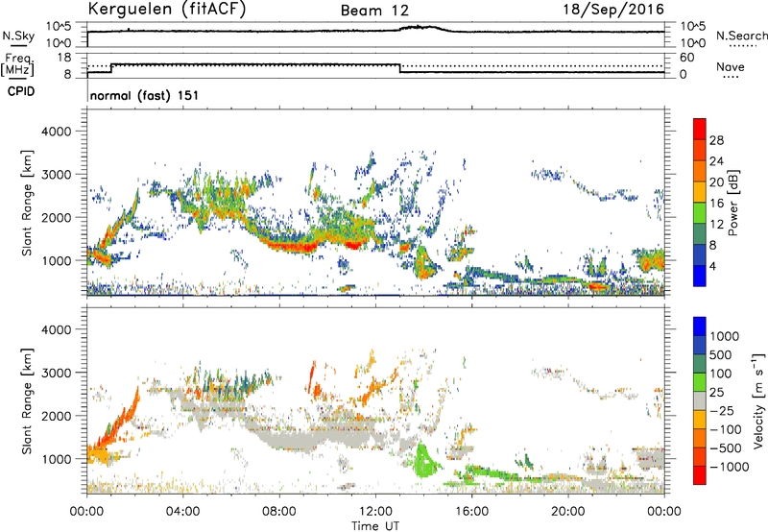
Task: Click the 'Velocity [m s-1]' colorbar label
Action: click(758, 400)
